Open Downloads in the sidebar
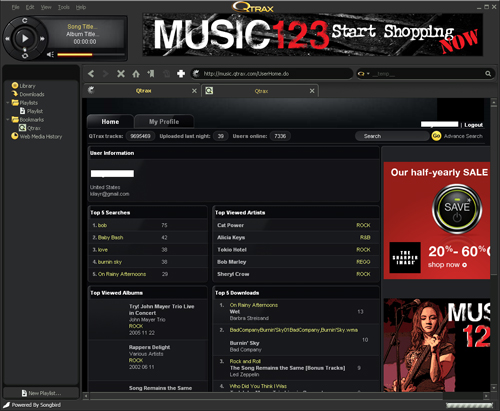The image size is (500, 411). (x=28, y=94)
